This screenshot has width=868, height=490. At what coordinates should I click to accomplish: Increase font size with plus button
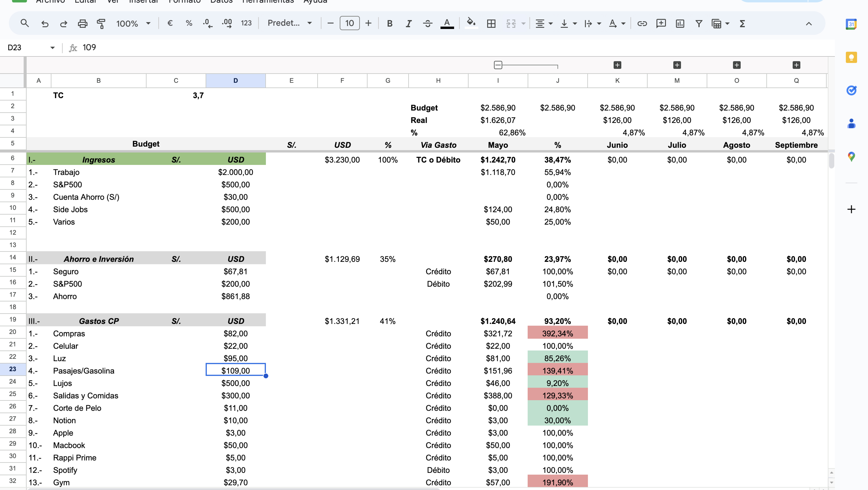368,23
